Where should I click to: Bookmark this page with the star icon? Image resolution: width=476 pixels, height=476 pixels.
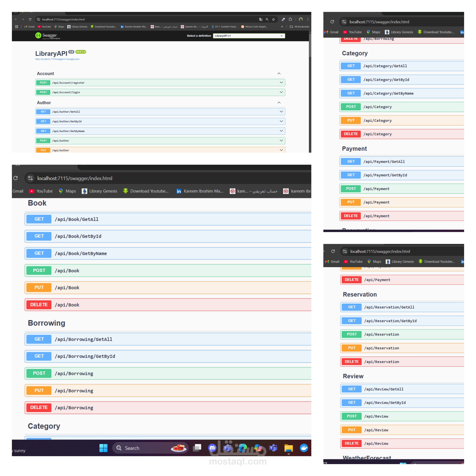[x=273, y=20]
